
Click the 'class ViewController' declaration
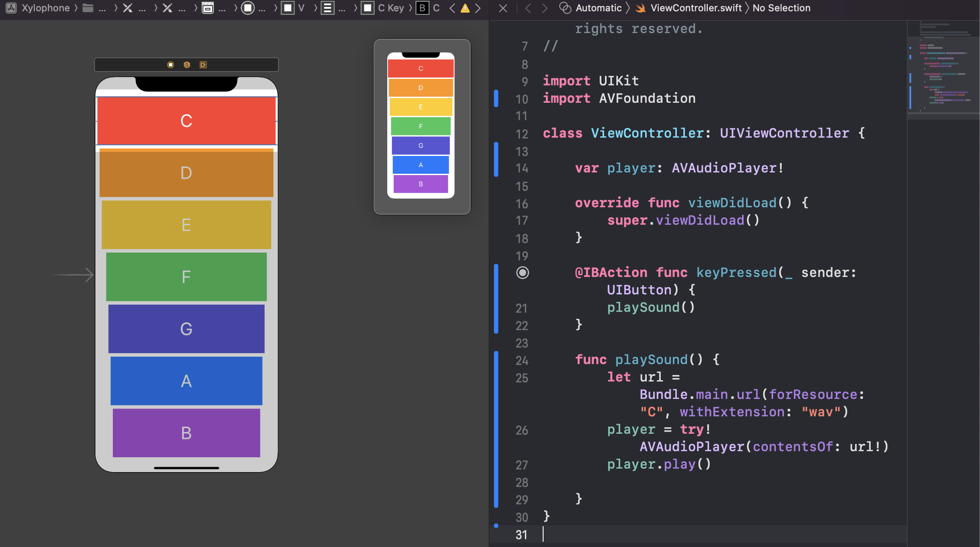pyautogui.click(x=704, y=133)
